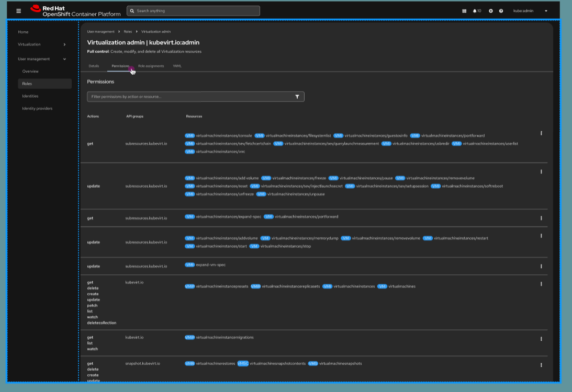
Task: Click User management breadcrumb link
Action: (x=100, y=32)
